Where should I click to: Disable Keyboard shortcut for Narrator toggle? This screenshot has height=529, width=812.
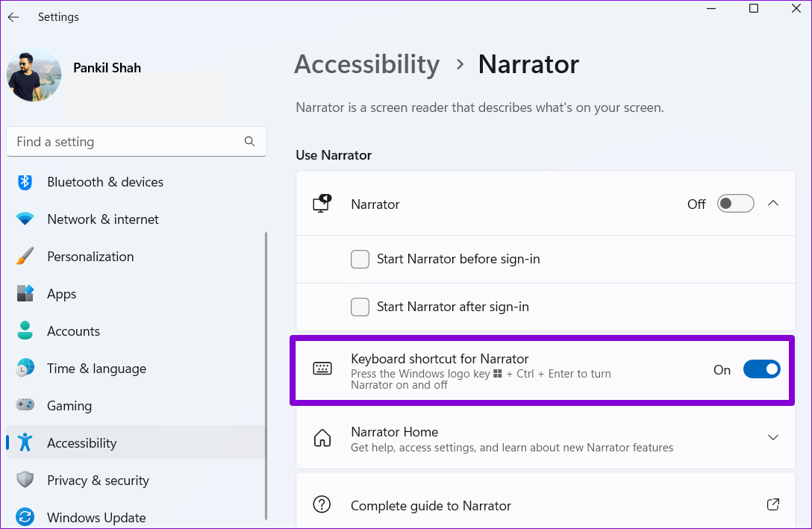(x=762, y=369)
